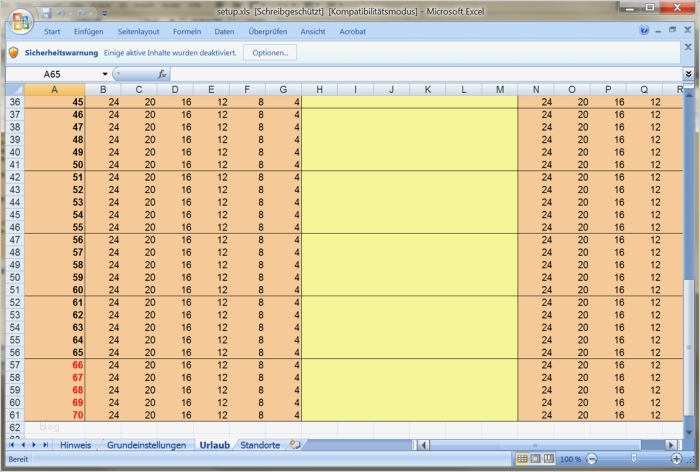Click cell with bold value 51
Viewport: 700px width, 472px height.
point(54,177)
